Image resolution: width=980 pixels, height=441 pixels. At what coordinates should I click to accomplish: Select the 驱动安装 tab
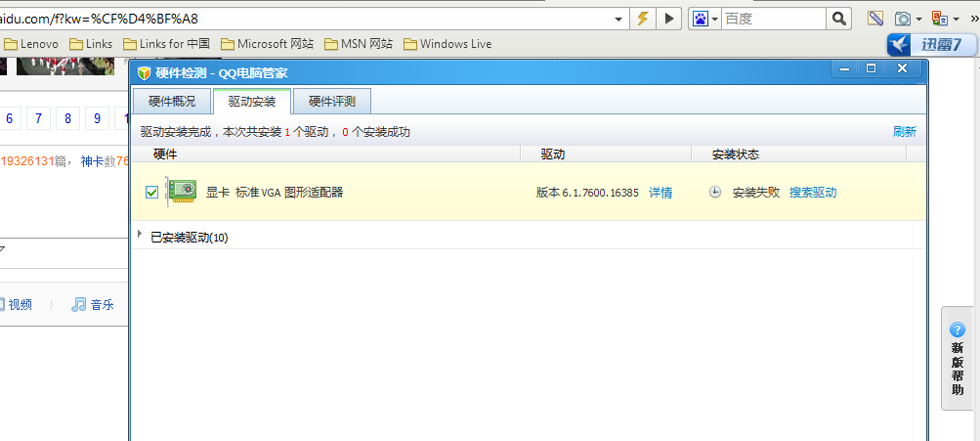pos(252,102)
